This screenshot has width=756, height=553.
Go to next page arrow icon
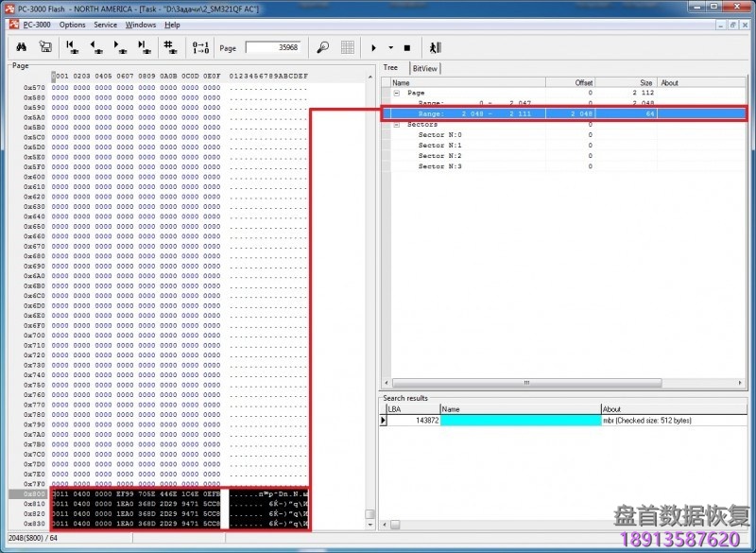tap(120, 47)
